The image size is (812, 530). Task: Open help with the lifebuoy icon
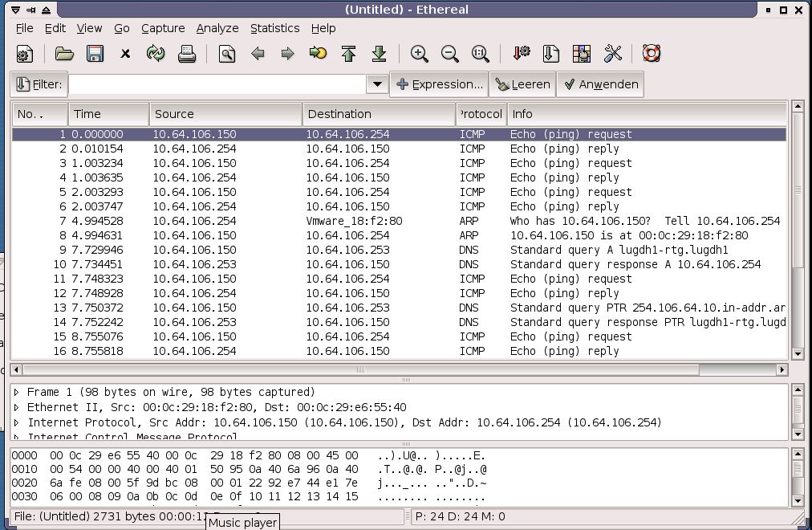tap(652, 53)
